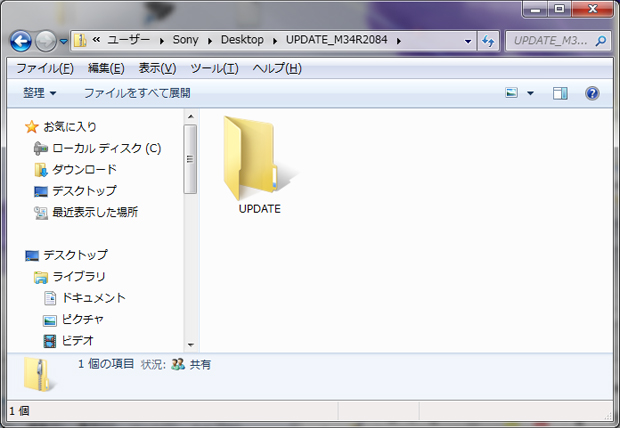Open the help question mark icon
Image resolution: width=620 pixels, height=428 pixels.
point(591,93)
